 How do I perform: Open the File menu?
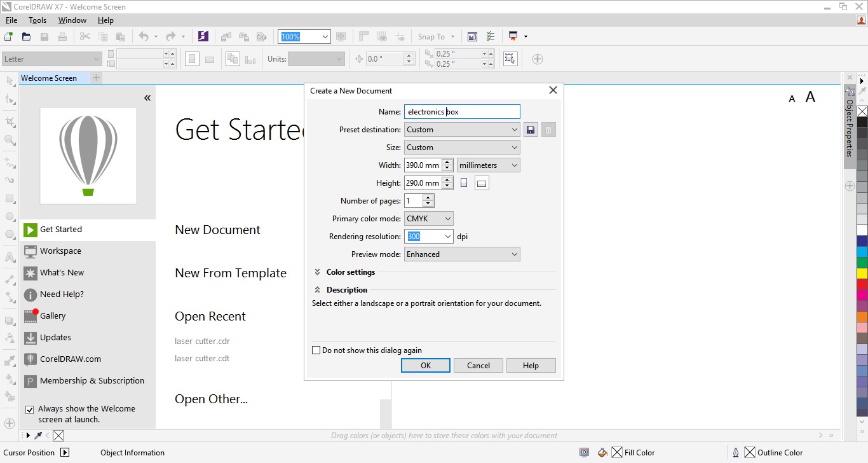coord(11,20)
